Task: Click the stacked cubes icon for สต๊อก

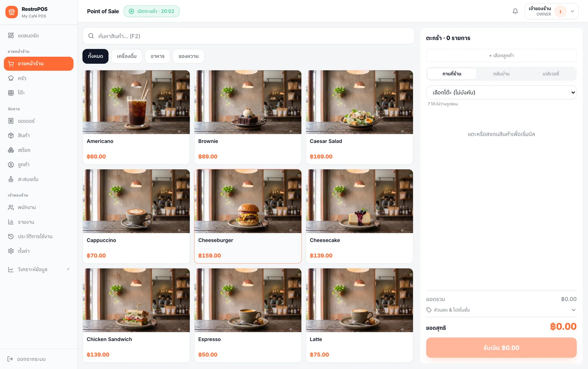Action: tap(11, 150)
